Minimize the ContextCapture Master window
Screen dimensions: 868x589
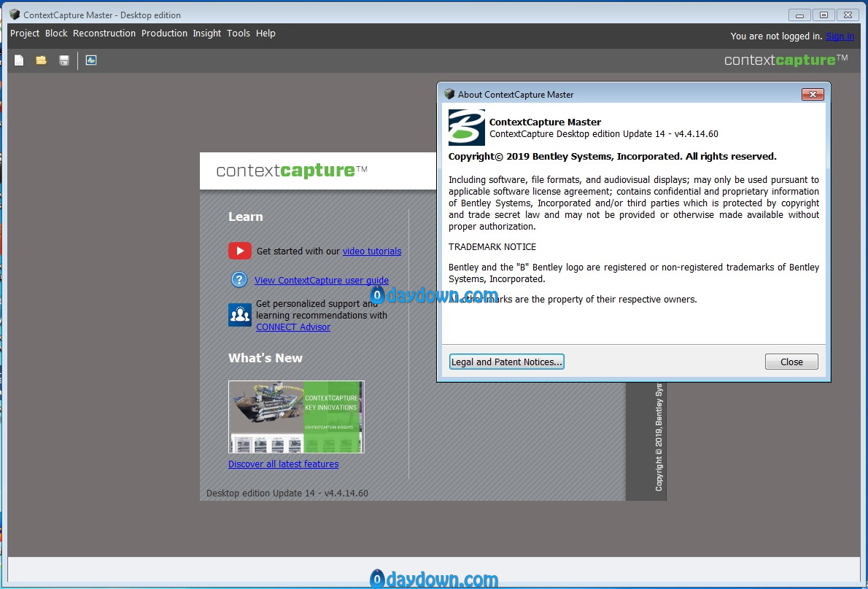point(800,15)
